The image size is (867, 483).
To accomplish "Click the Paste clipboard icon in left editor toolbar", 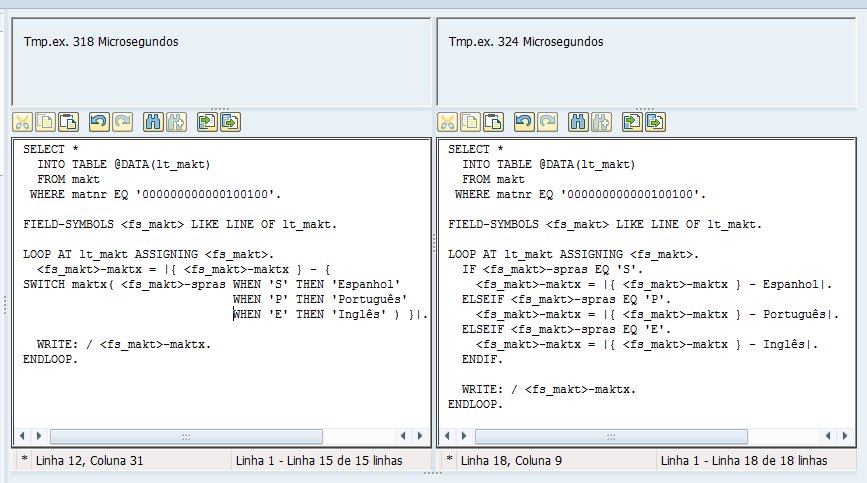I will 69,122.
